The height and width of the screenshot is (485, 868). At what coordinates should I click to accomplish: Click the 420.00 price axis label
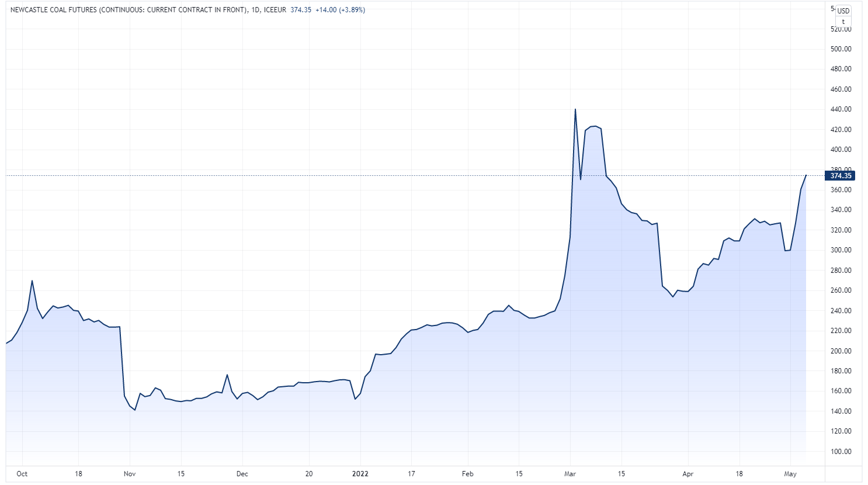coord(841,130)
